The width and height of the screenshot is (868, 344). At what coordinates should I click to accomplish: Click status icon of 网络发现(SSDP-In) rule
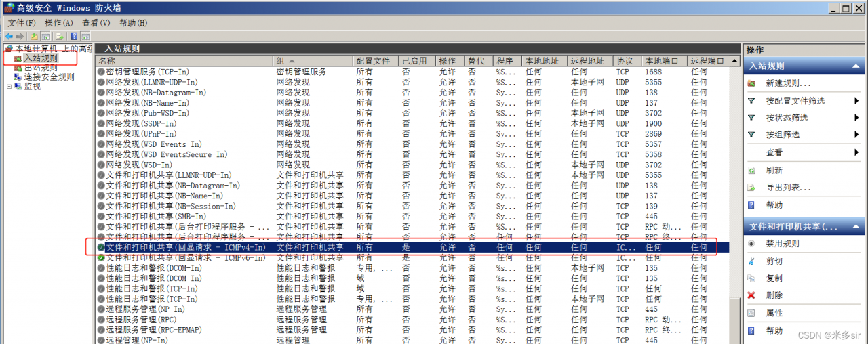(x=101, y=124)
